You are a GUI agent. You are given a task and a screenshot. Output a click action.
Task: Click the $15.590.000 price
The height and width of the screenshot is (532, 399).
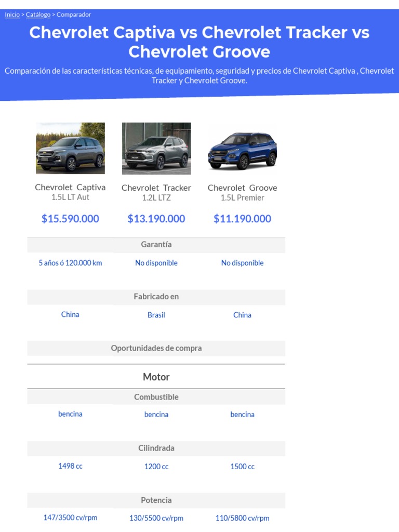point(70,219)
